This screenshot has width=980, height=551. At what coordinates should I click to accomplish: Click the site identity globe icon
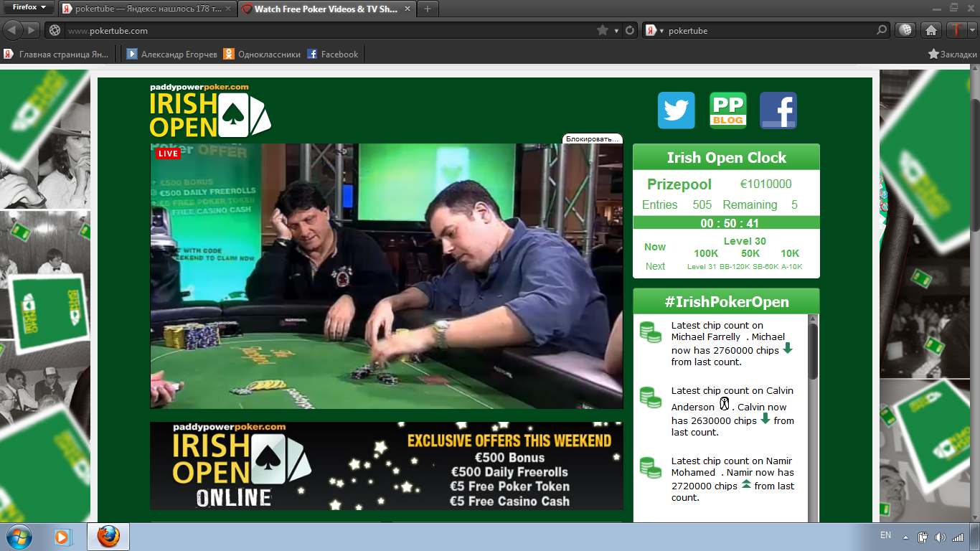[x=55, y=31]
